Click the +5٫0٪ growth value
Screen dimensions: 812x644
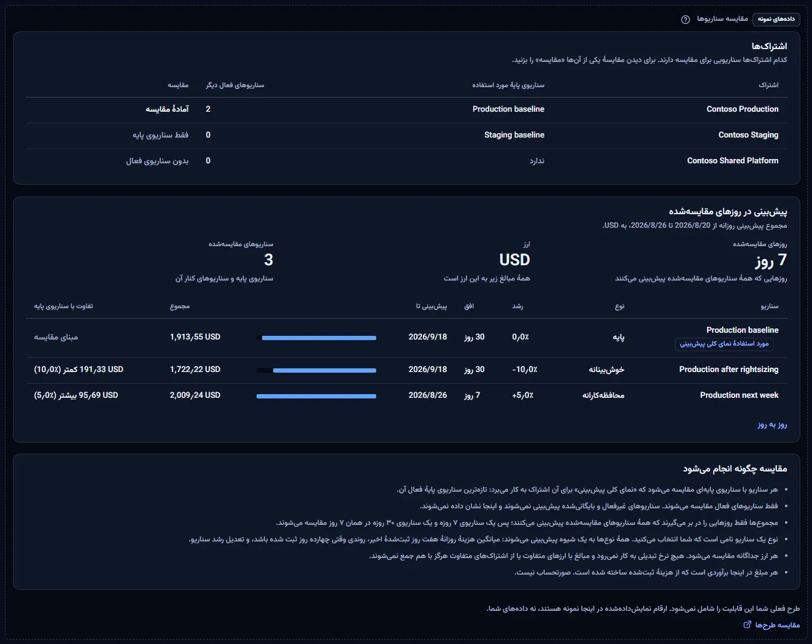523,395
